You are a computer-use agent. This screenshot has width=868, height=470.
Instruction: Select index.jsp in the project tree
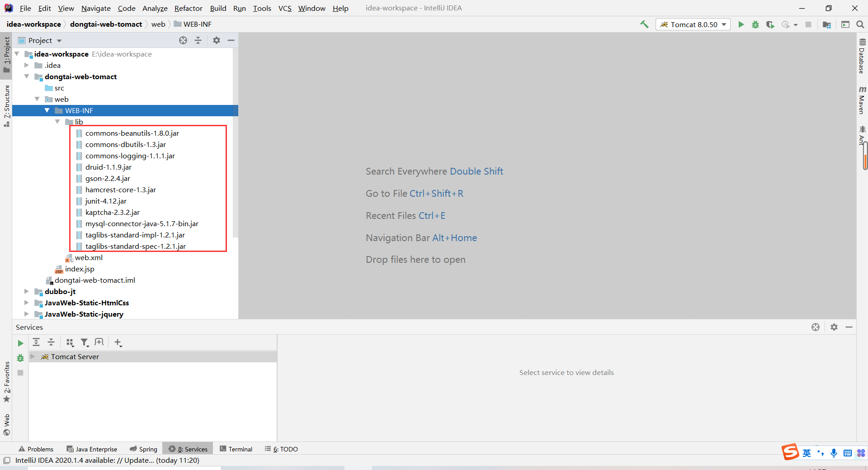pos(79,269)
